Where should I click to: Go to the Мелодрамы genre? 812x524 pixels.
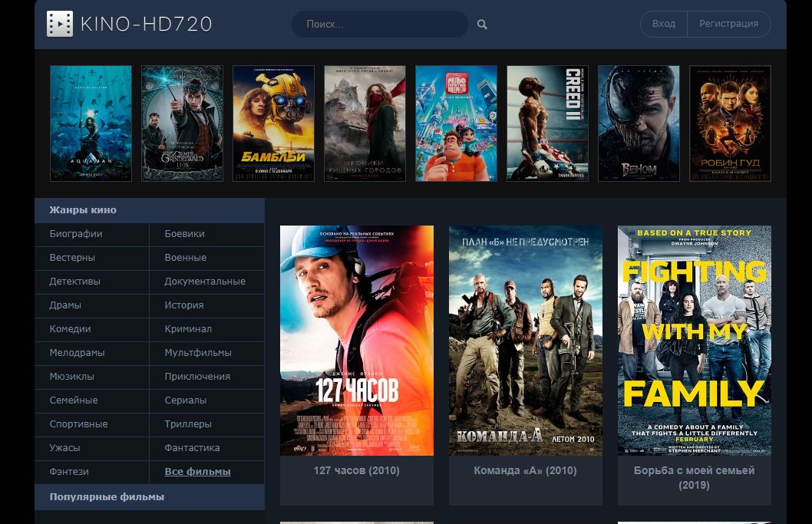[x=77, y=353]
